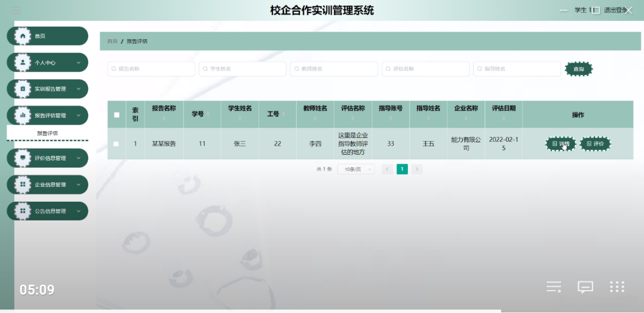Screen dimensions: 644x313
Task: Click the 李四 teacher name cell
Action: click(x=315, y=143)
